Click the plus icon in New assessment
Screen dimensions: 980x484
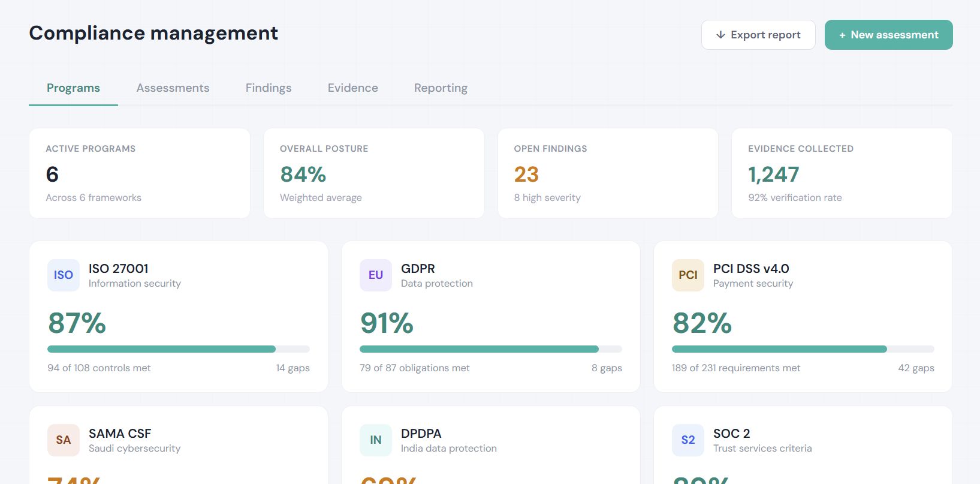pos(842,35)
